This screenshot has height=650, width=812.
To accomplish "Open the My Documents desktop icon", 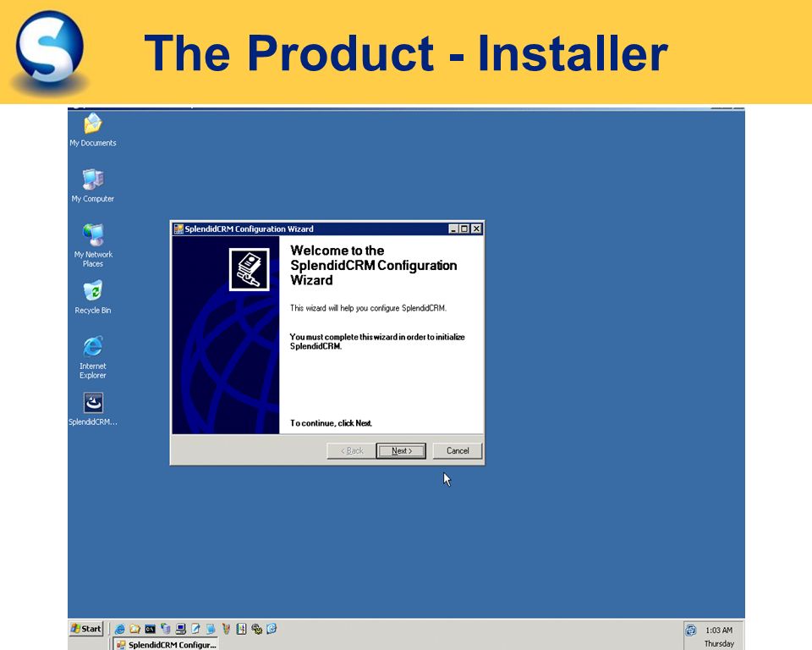I will pos(93,130).
